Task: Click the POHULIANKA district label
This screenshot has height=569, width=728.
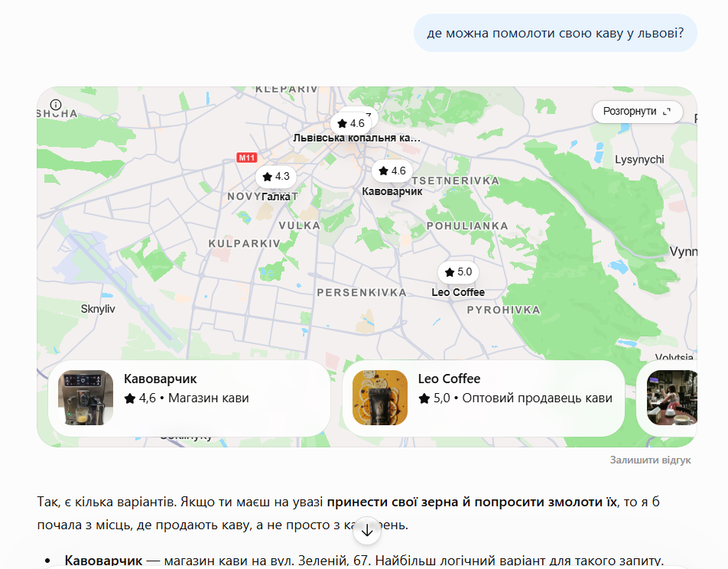Action: 467,226
